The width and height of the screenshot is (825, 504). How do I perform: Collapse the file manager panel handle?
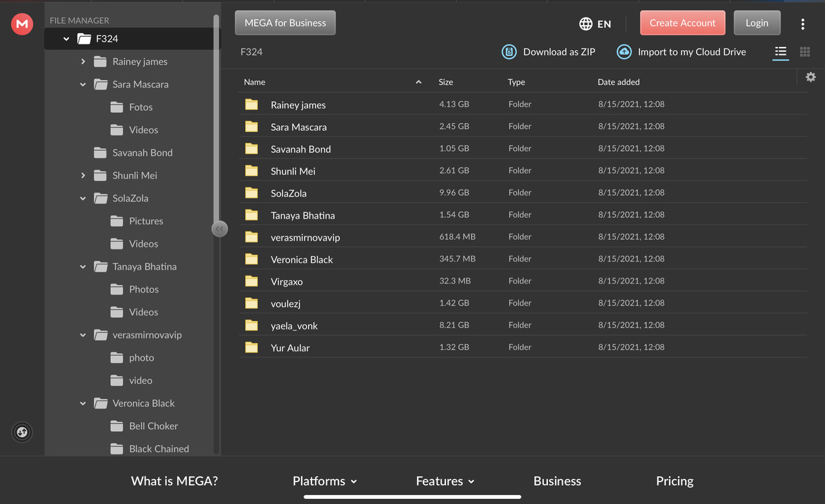pyautogui.click(x=220, y=229)
